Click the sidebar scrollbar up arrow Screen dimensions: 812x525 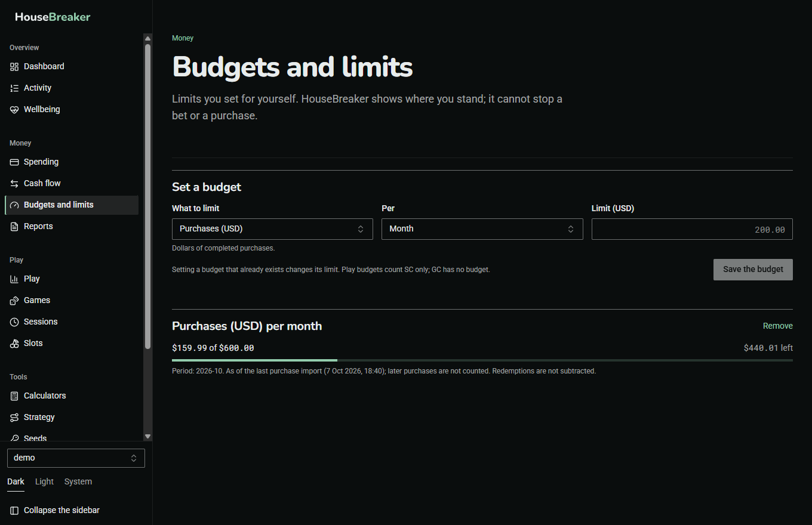148,39
